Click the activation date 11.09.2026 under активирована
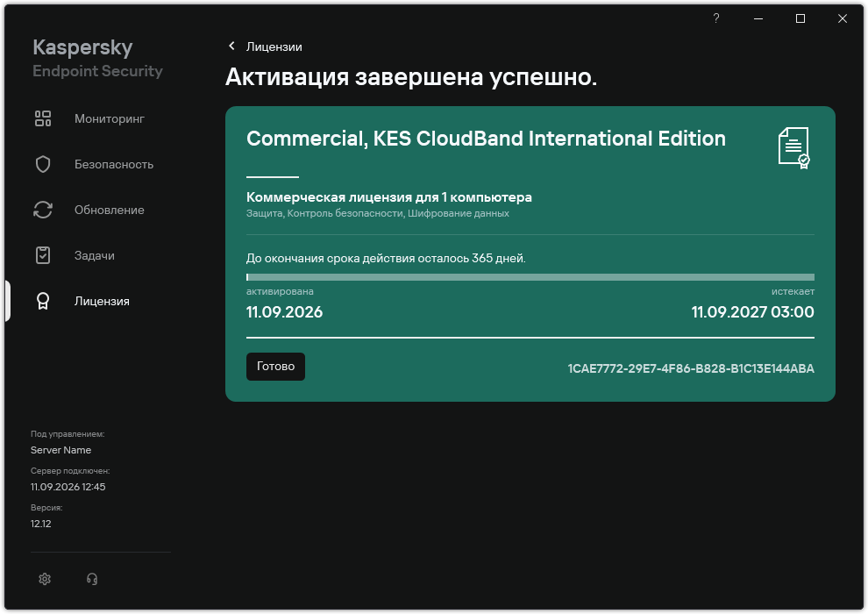Viewport: 868px width, 614px height. [285, 312]
